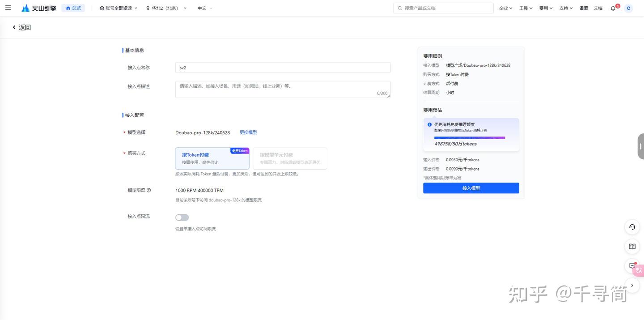Open the customer service headset icon
The height and width of the screenshot is (320, 644).
pyautogui.click(x=632, y=227)
